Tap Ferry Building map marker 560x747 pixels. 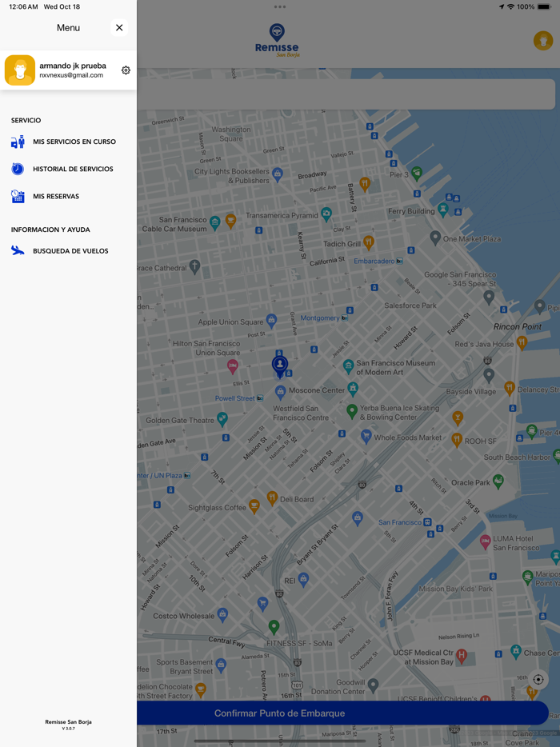click(443, 210)
